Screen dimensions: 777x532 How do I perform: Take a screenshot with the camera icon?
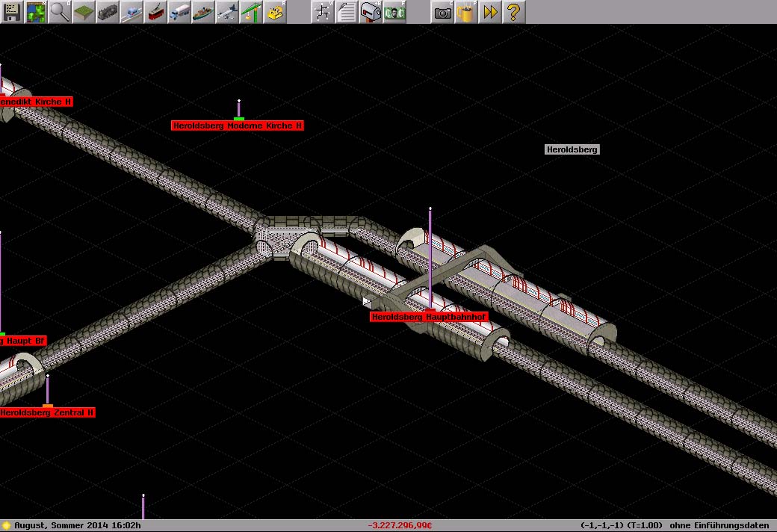point(442,12)
